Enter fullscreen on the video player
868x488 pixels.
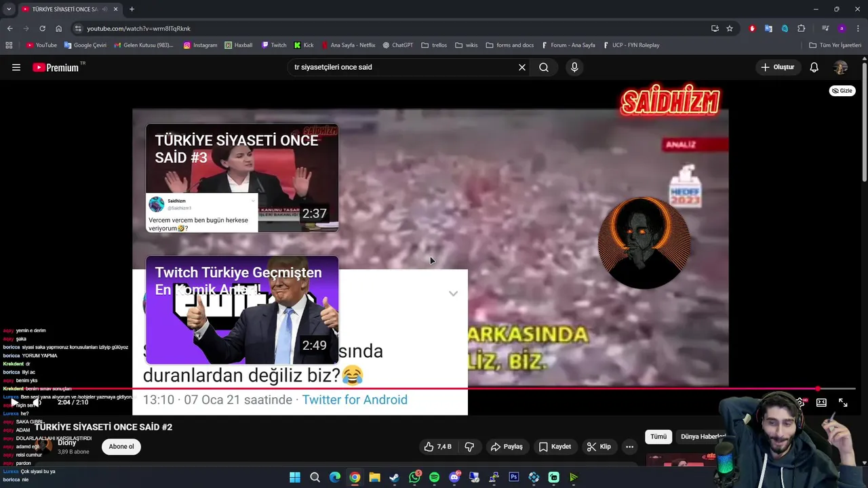coord(843,403)
